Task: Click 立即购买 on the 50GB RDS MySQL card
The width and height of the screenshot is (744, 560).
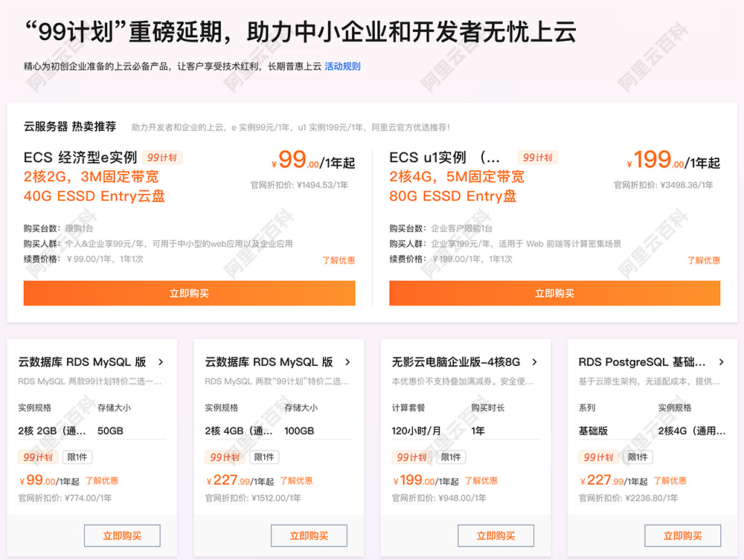Action: pyautogui.click(x=122, y=535)
